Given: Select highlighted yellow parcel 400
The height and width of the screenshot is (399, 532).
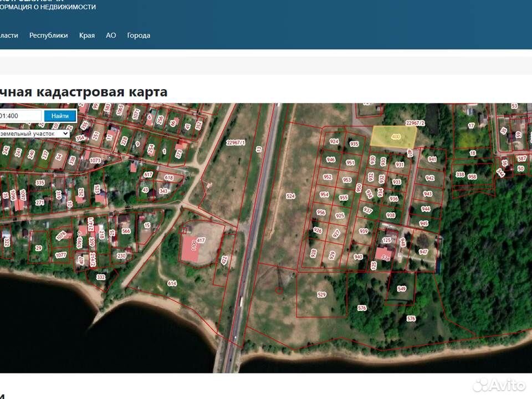Looking at the screenshot, I should point(393,137).
